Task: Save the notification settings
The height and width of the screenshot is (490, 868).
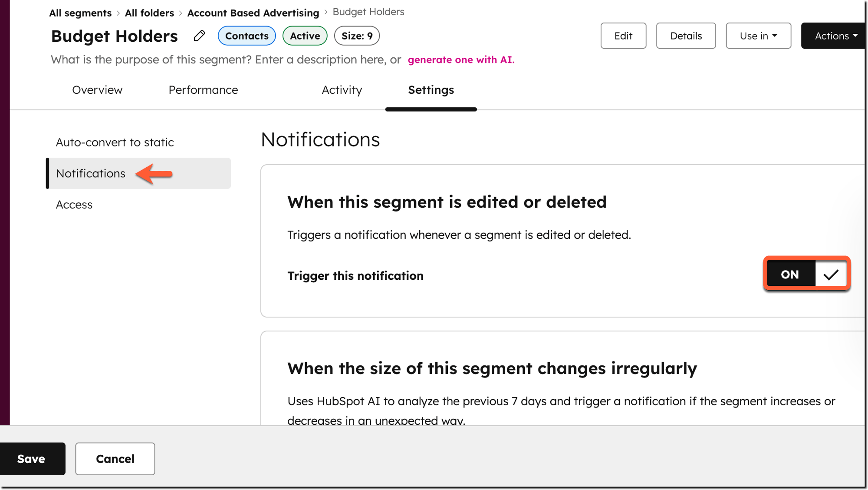Action: [x=30, y=459]
